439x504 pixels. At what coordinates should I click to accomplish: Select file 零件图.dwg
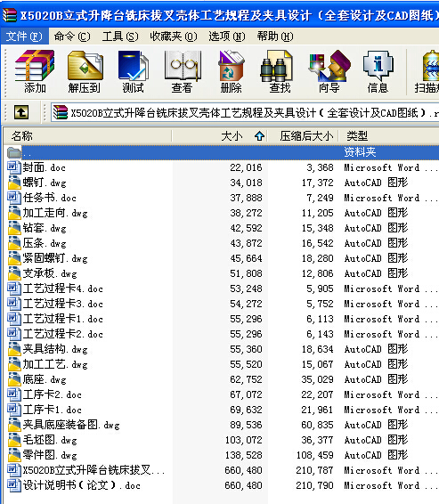click(50, 455)
